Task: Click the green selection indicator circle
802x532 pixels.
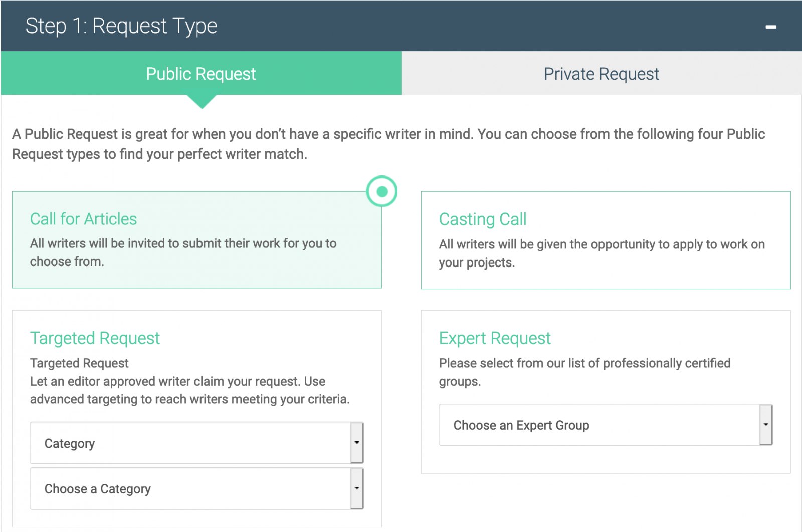Action: (381, 191)
